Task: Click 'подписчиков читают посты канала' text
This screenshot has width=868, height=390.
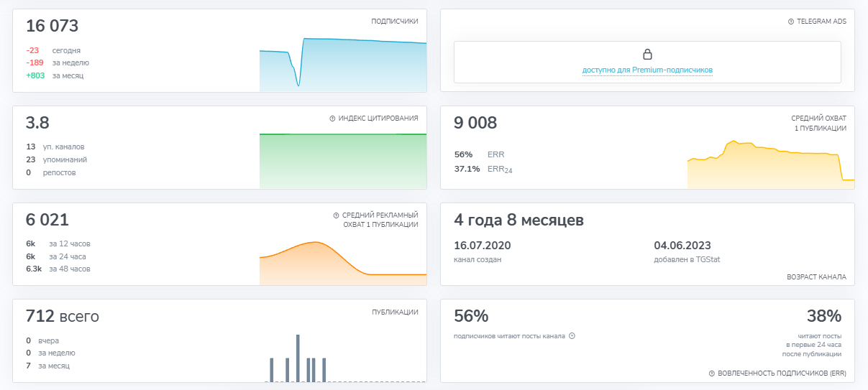Action: tap(510, 335)
